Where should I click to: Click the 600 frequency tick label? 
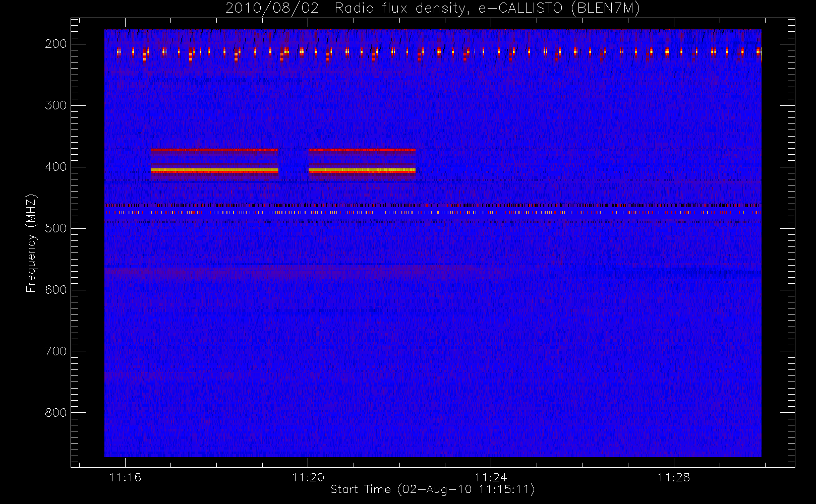[56, 290]
